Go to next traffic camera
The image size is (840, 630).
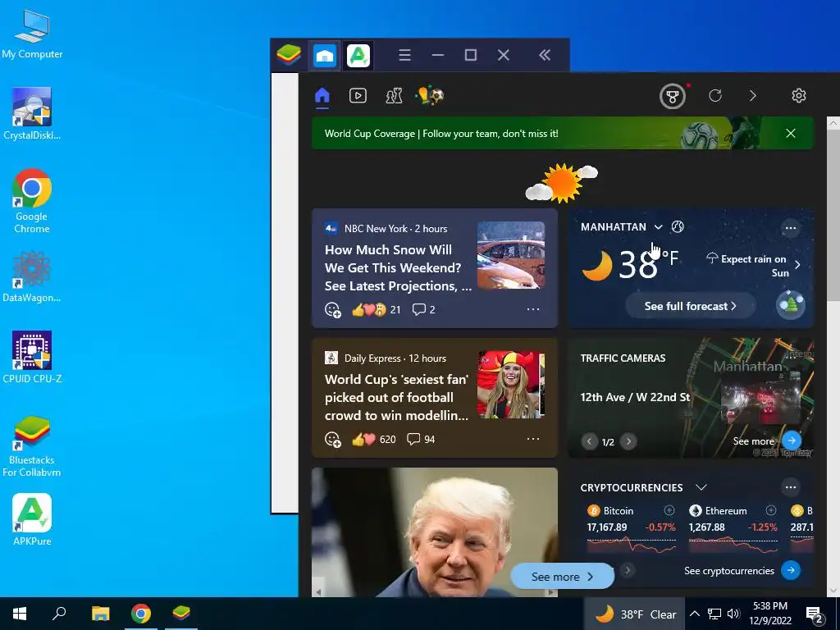pyautogui.click(x=628, y=441)
